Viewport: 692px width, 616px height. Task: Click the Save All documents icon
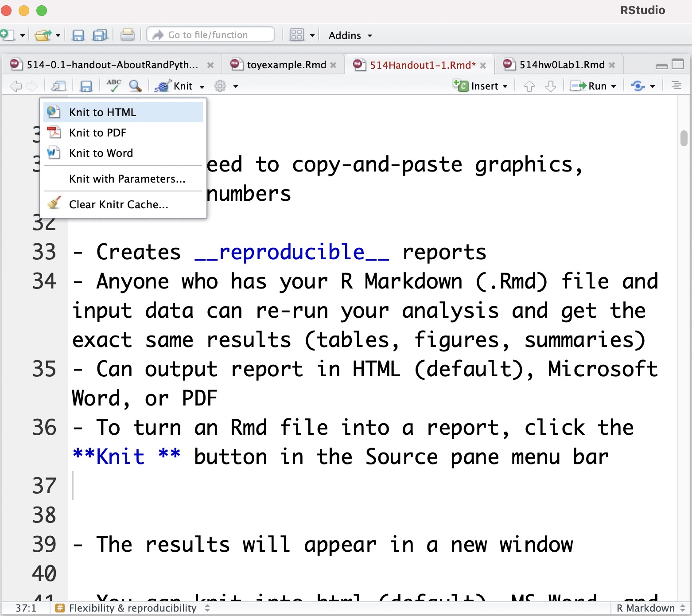click(x=100, y=35)
